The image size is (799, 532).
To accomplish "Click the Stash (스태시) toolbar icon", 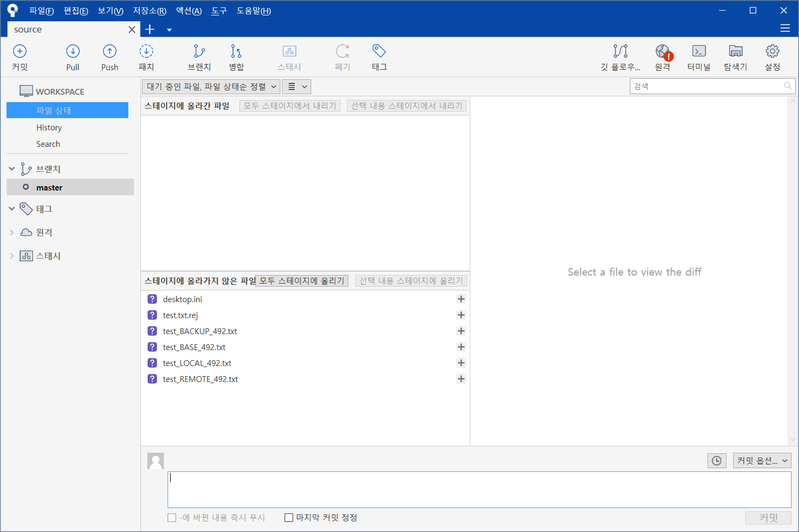I will (x=289, y=57).
